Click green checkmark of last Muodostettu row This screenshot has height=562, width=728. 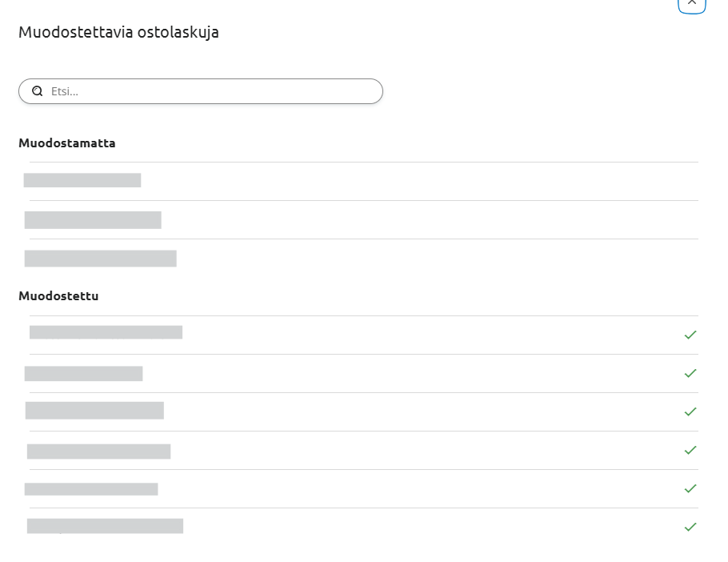tap(690, 527)
